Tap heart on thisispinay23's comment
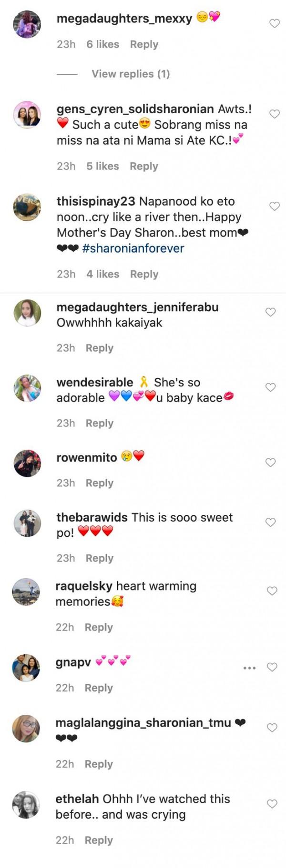This screenshot has height=868, width=286. (x=275, y=206)
